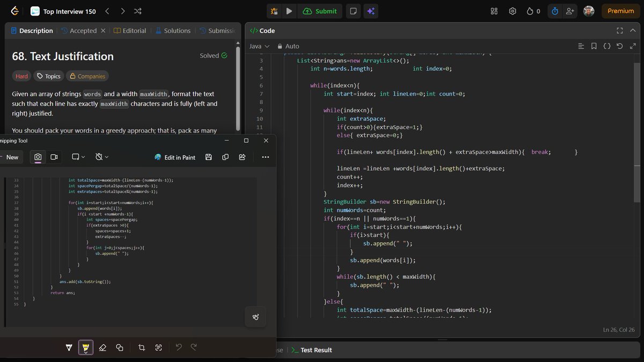Collapse the Code panel chevron

tap(634, 31)
